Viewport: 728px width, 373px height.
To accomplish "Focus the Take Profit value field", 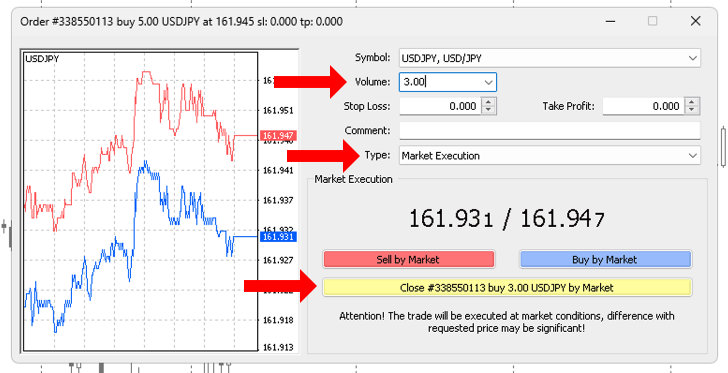I will pos(644,106).
